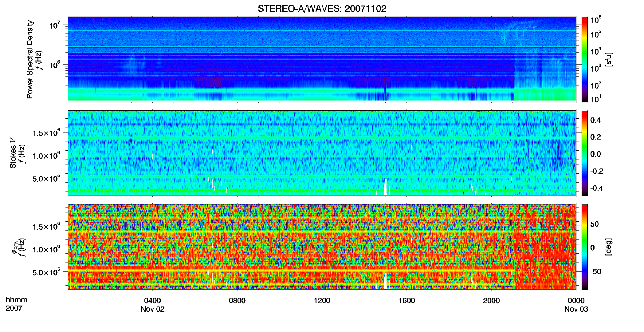Click the STEREO-A/WAVES: 20071102 title

tap(322, 9)
